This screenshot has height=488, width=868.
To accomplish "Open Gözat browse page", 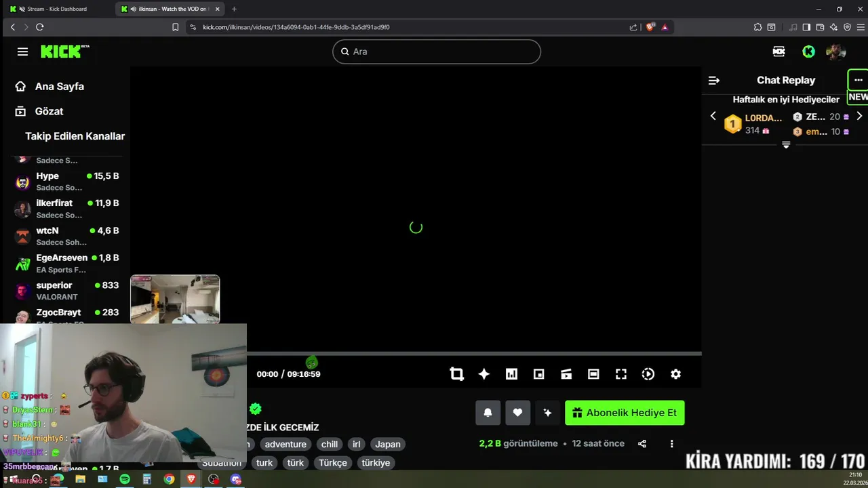I will 39,111.
